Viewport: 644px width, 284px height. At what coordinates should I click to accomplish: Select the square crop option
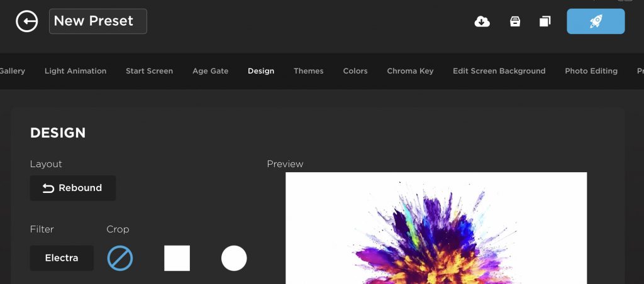[x=177, y=258]
